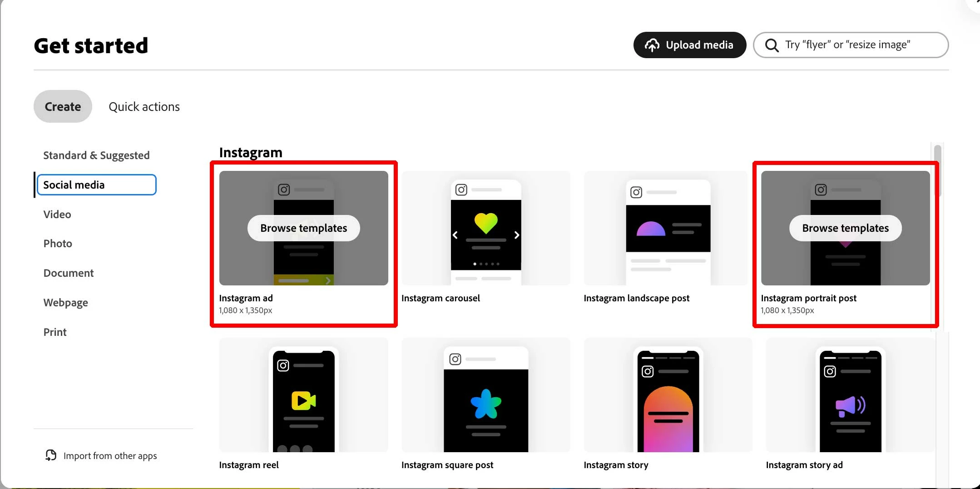Click Instagram logo in carousel preview

pos(461,190)
